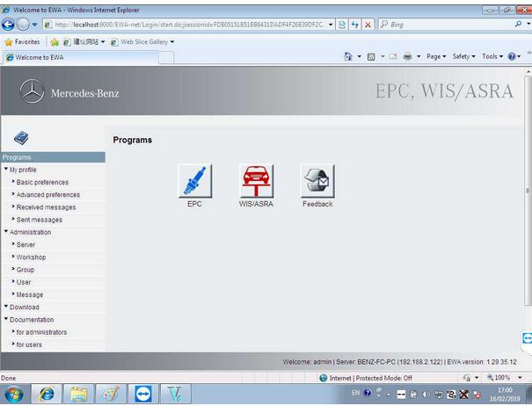Image resolution: width=532 pixels, height=406 pixels.
Task: Click the Mercedes-Benz star logo
Action: (x=32, y=91)
